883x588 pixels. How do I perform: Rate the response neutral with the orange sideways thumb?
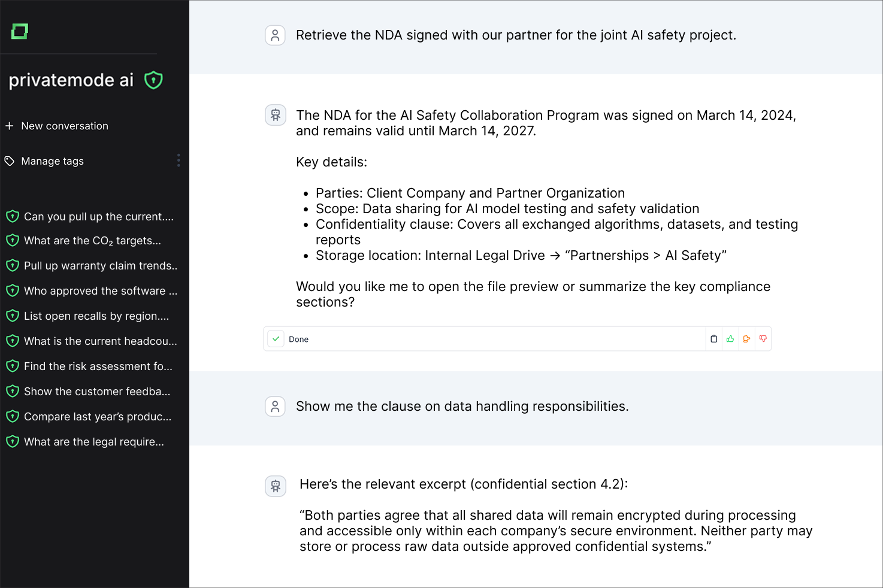746,339
